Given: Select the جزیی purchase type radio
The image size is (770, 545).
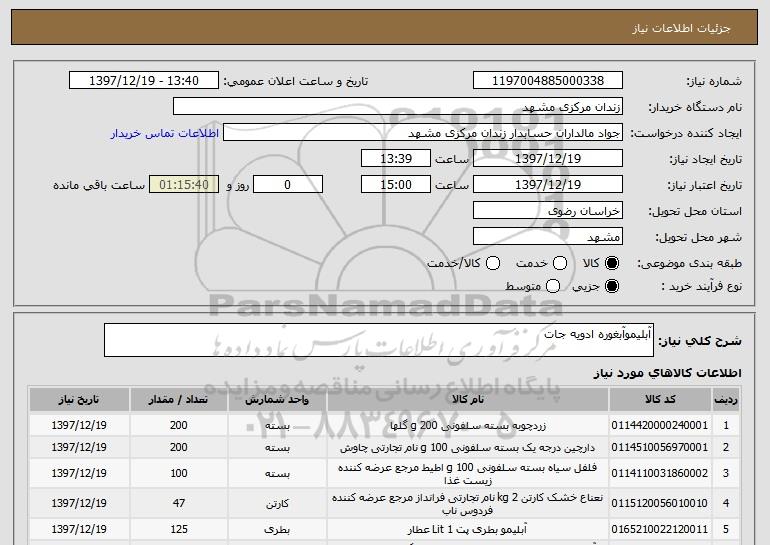Looking at the screenshot, I should (612, 286).
